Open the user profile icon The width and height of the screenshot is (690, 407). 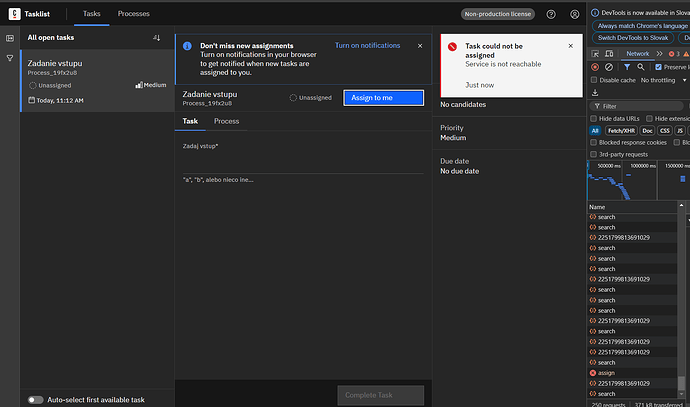[x=575, y=14]
